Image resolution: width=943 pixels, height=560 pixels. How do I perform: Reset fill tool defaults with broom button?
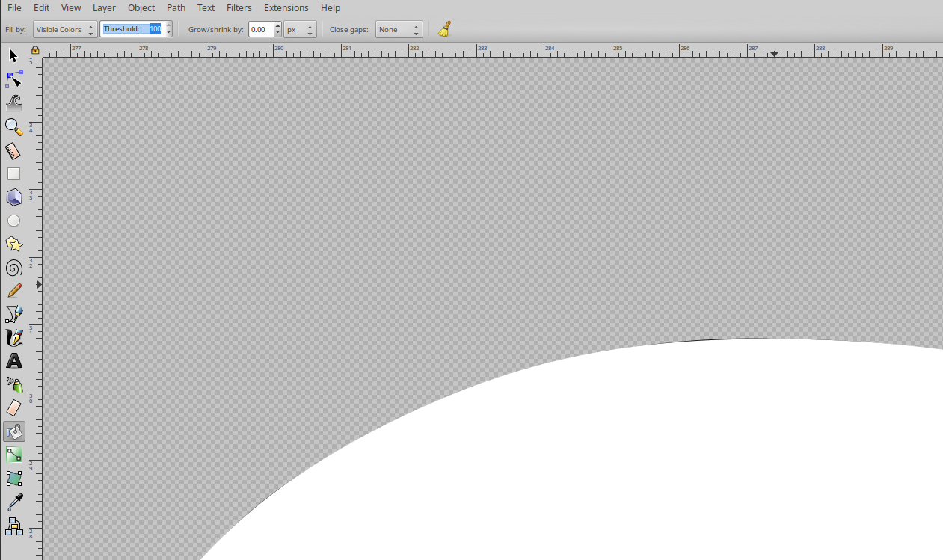tap(444, 29)
